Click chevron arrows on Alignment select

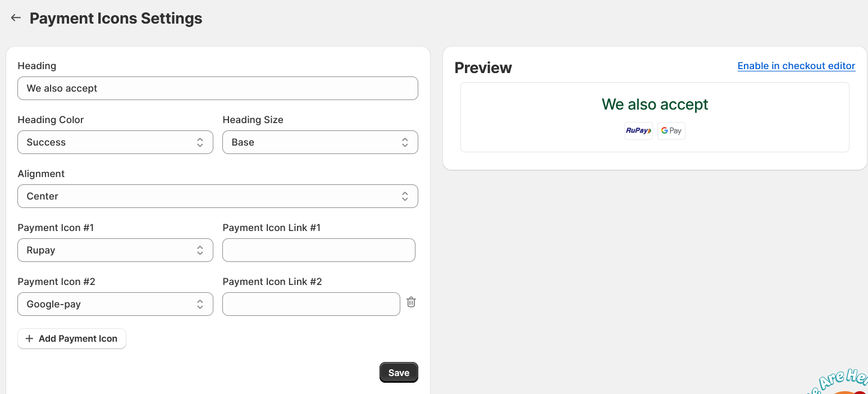[405, 196]
